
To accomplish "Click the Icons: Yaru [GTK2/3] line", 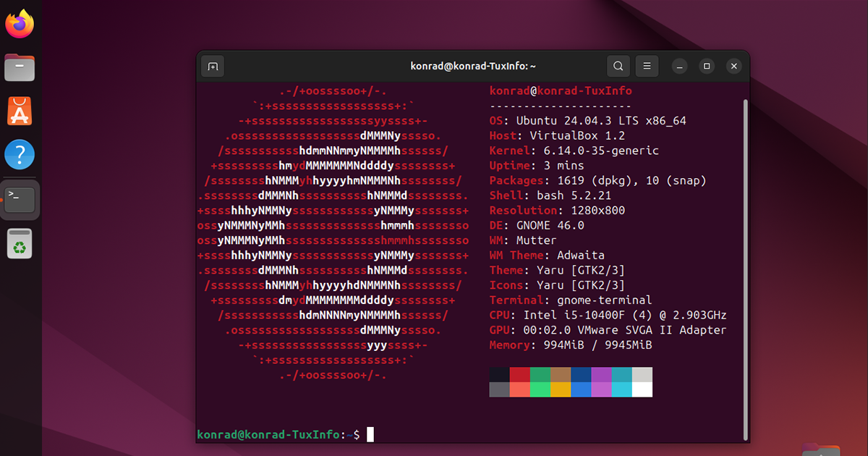I will 558,285.
